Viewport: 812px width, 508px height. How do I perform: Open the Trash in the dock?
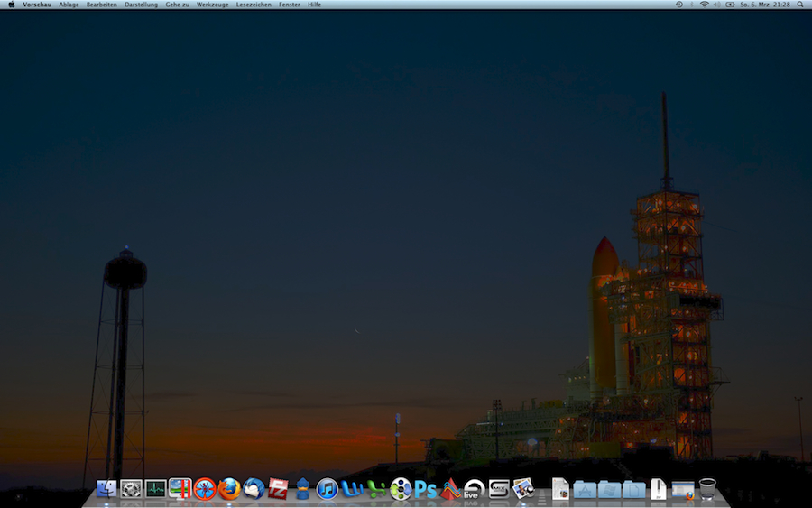tap(707, 489)
